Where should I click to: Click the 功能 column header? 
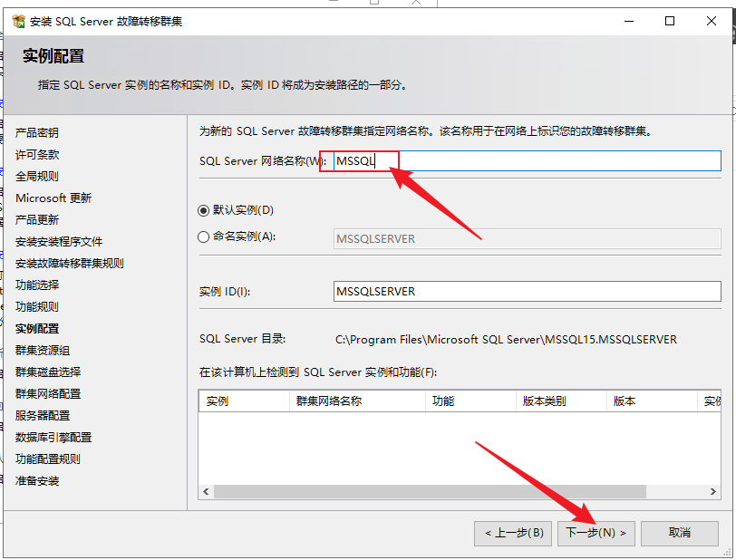470,401
